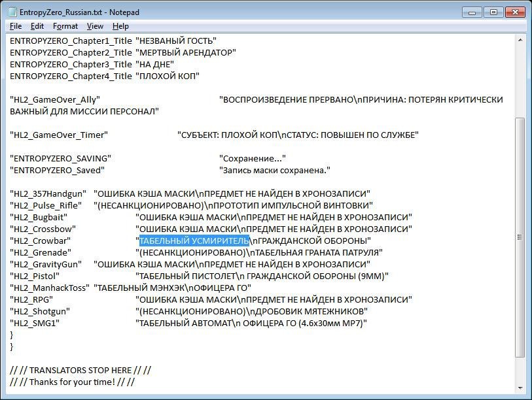The height and width of the screenshot is (400, 532).
Task: Click "ENTROPYZERO_Saved" key
Action: click(x=57, y=170)
